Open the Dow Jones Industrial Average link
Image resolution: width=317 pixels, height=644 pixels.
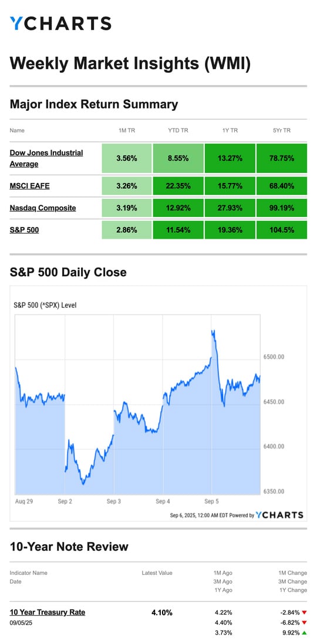tap(46, 158)
